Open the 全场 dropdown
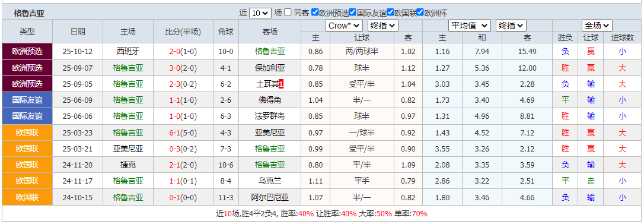Screen dimensions: 644x224 [x=597, y=26]
